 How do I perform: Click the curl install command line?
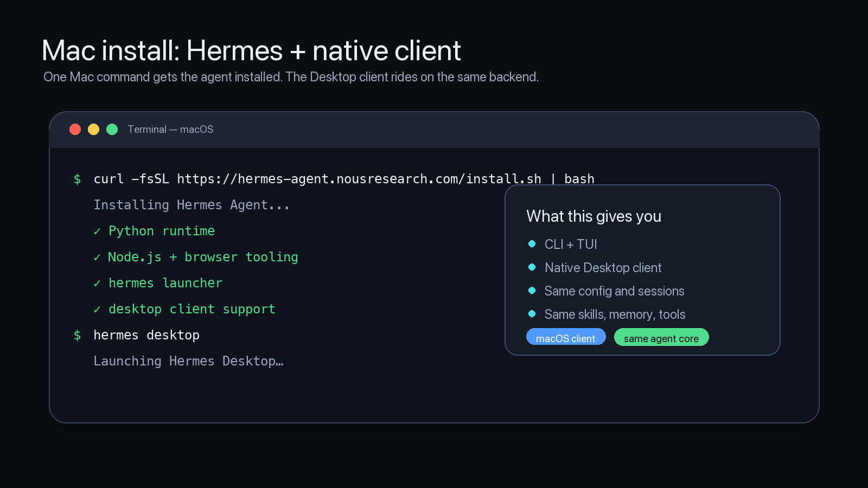point(344,179)
